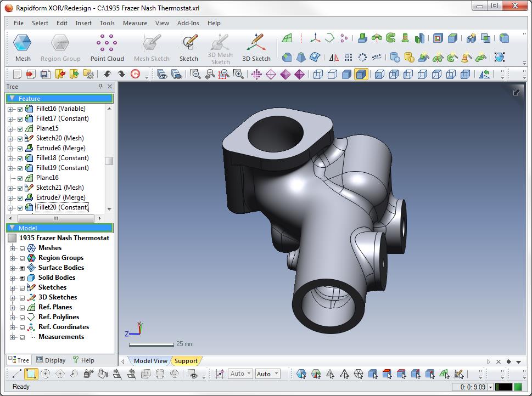Expand the Ref. Planes node
This screenshot has width=532, height=396.
point(12,308)
